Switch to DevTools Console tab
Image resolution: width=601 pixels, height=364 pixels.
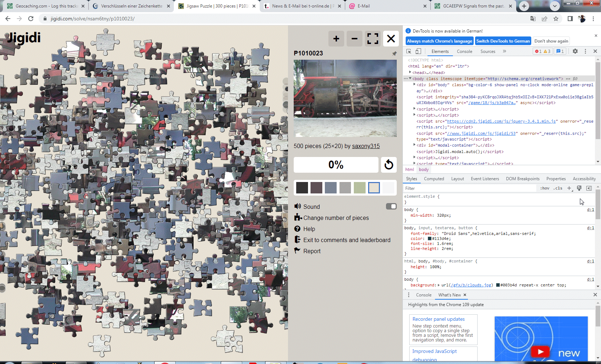(464, 51)
